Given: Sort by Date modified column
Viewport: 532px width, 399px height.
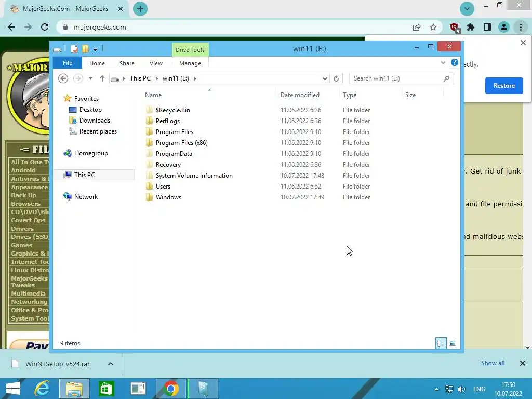Looking at the screenshot, I should click(x=300, y=95).
